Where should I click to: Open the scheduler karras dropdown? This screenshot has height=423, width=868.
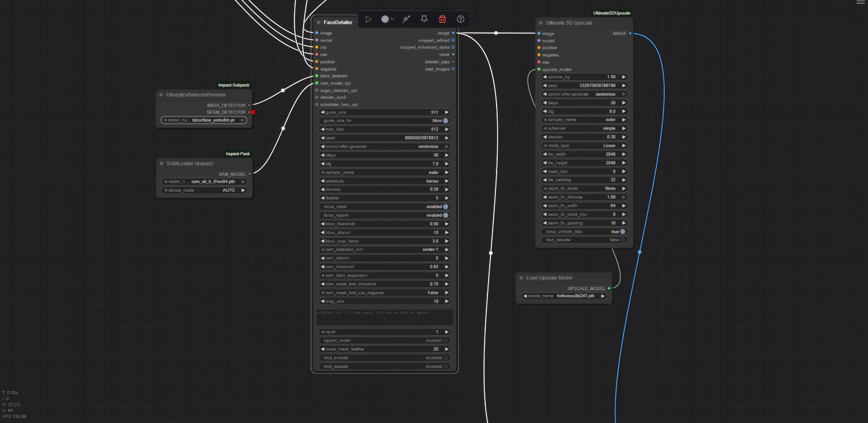tap(384, 181)
